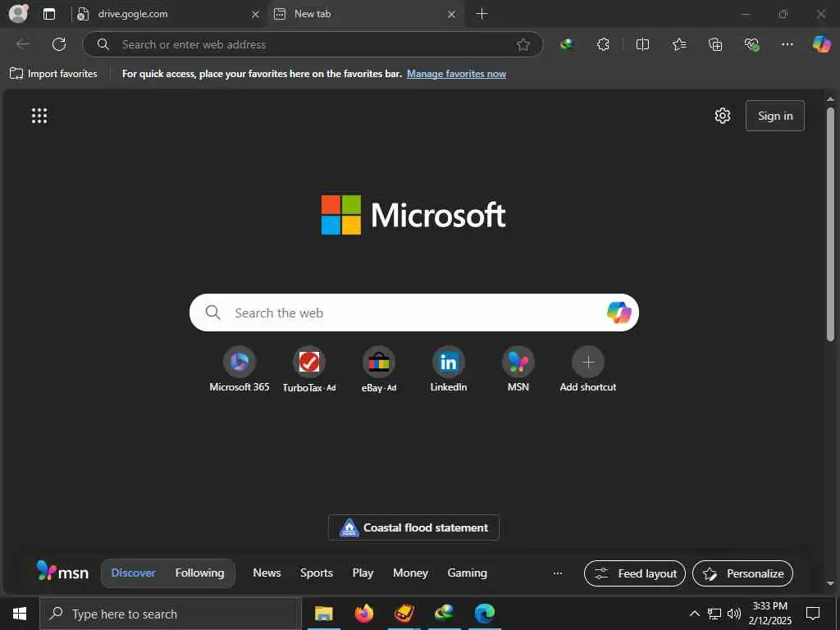Viewport: 840px width, 630px height.
Task: Focus the address bar search field
Action: [x=313, y=44]
